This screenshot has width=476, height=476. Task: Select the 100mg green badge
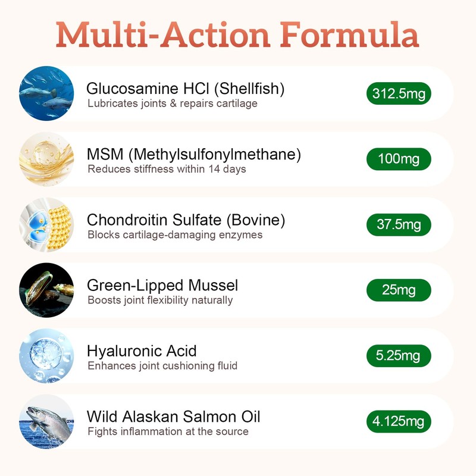tap(398, 159)
